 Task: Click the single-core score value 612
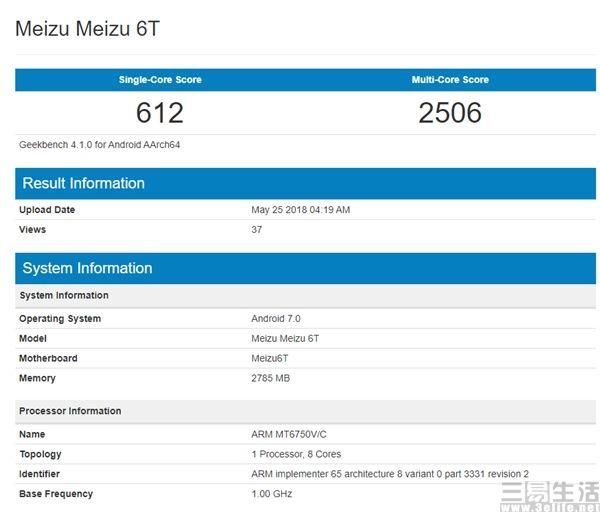click(160, 113)
